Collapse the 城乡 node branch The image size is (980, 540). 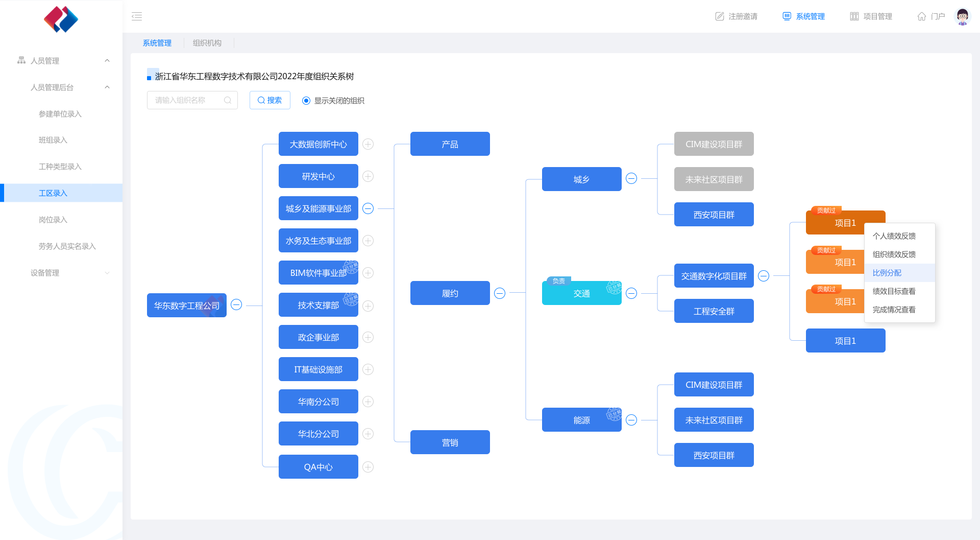click(631, 178)
